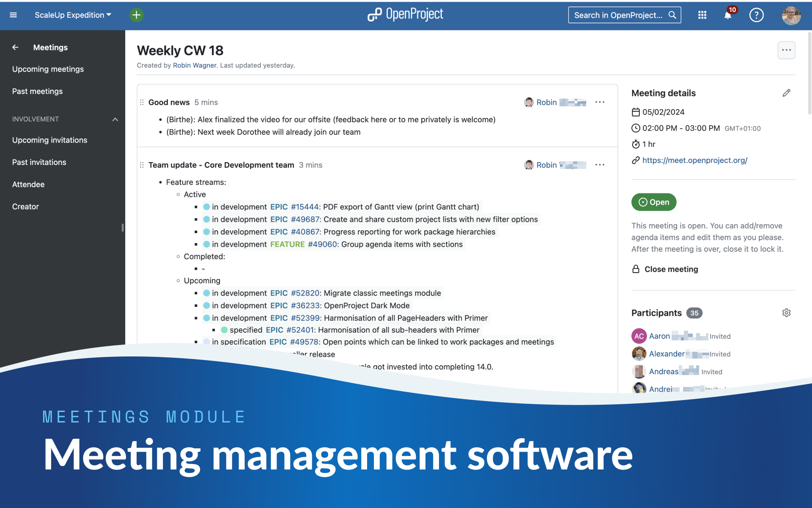
Task: Click Upcoming invitations in sidebar
Action: (x=49, y=140)
